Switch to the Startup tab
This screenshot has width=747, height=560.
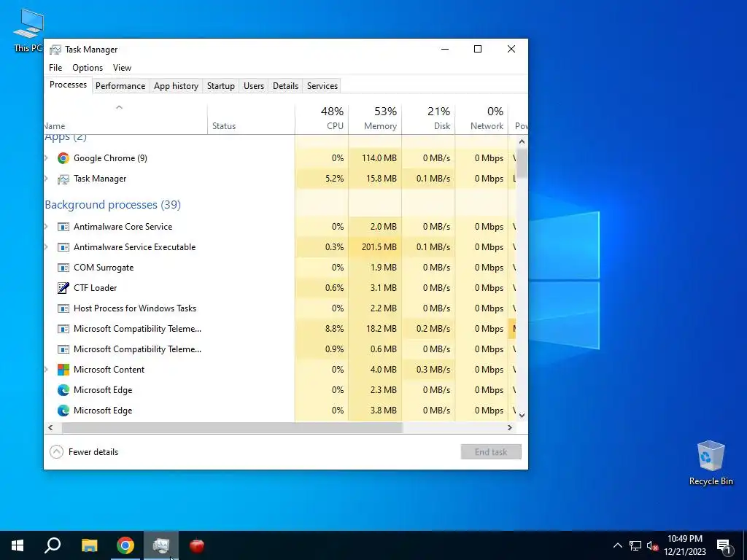[x=220, y=86]
